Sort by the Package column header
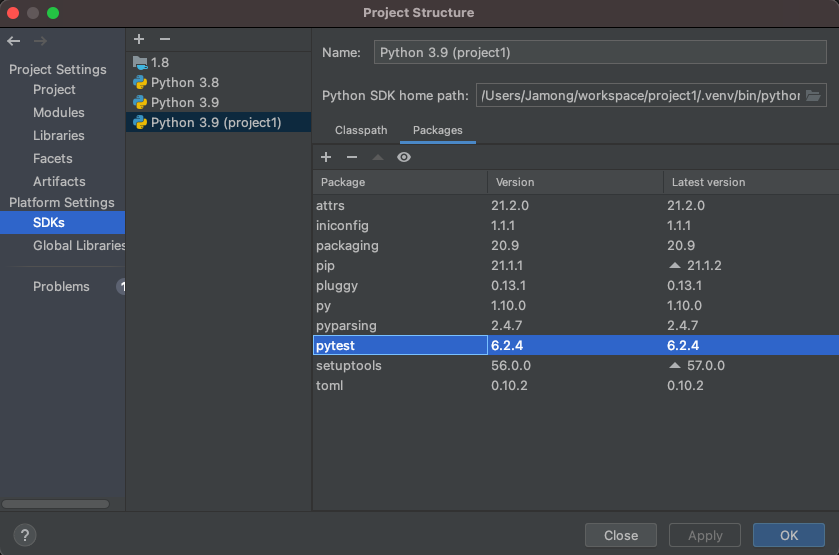This screenshot has width=839, height=555. point(400,182)
